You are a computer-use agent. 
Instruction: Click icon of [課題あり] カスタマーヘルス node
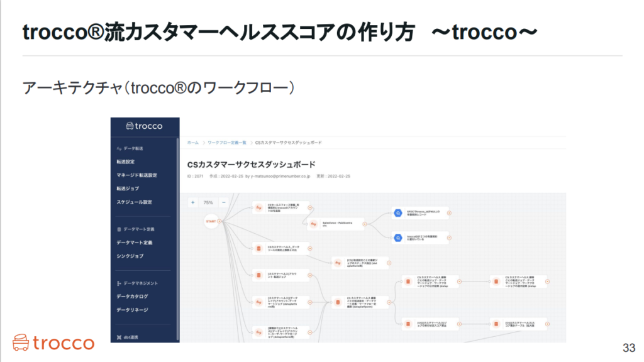pos(258,332)
